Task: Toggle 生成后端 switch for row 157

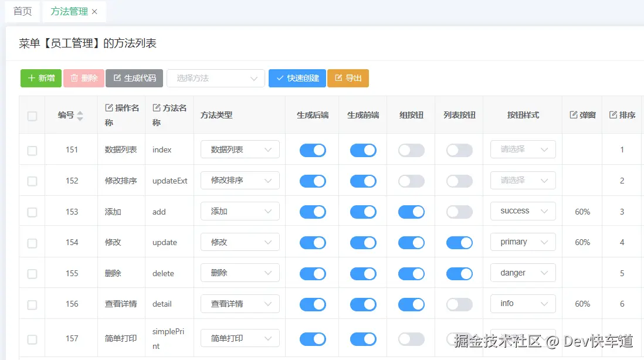Action: pos(313,339)
